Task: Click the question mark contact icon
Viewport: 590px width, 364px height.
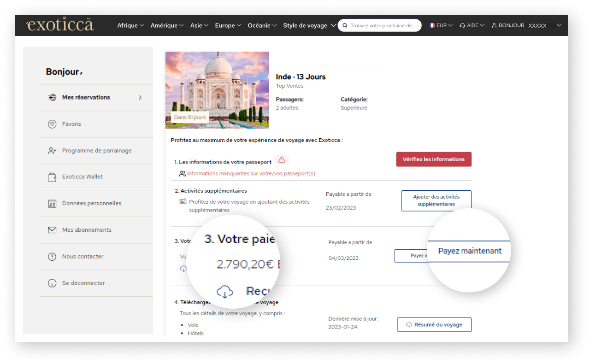Action: pos(52,256)
